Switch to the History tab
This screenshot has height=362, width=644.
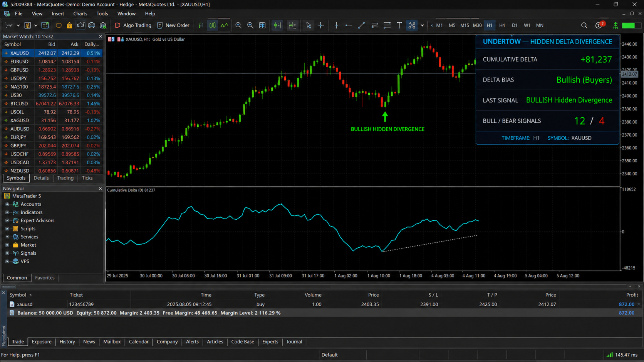tap(67, 342)
